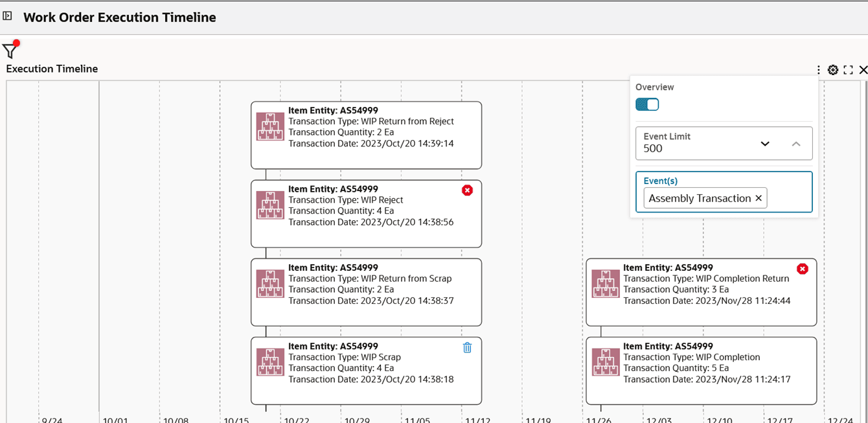Click the Event Limit value 500
This screenshot has height=423, width=868.
tap(653, 148)
